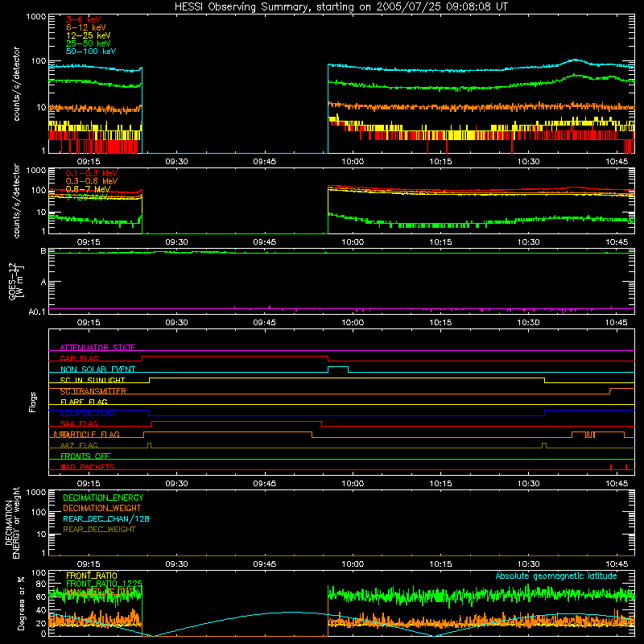Select the green FRONT_RATIO_1225 legend label

click(104, 584)
